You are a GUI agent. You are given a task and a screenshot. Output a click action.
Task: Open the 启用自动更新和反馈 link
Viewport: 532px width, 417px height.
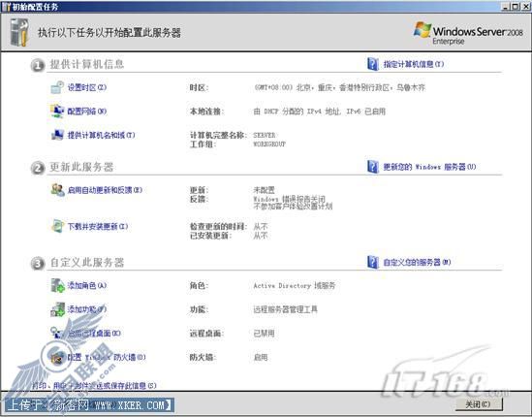point(105,190)
